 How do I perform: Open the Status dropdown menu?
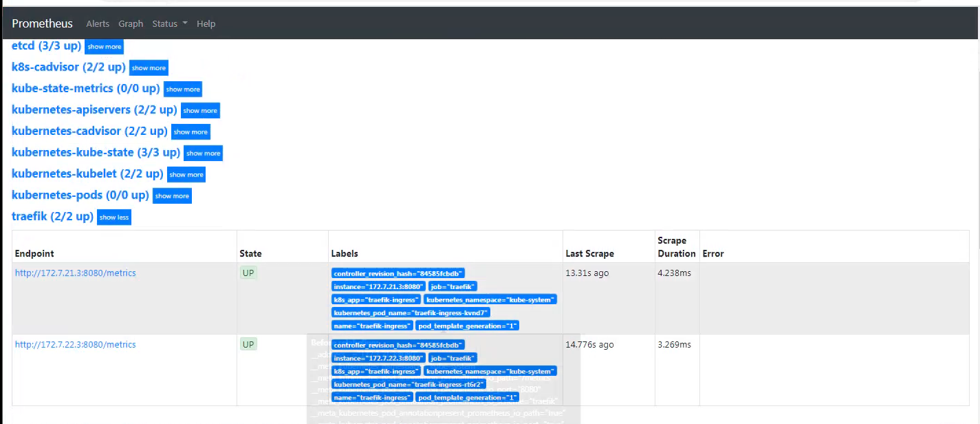pyautogui.click(x=170, y=23)
